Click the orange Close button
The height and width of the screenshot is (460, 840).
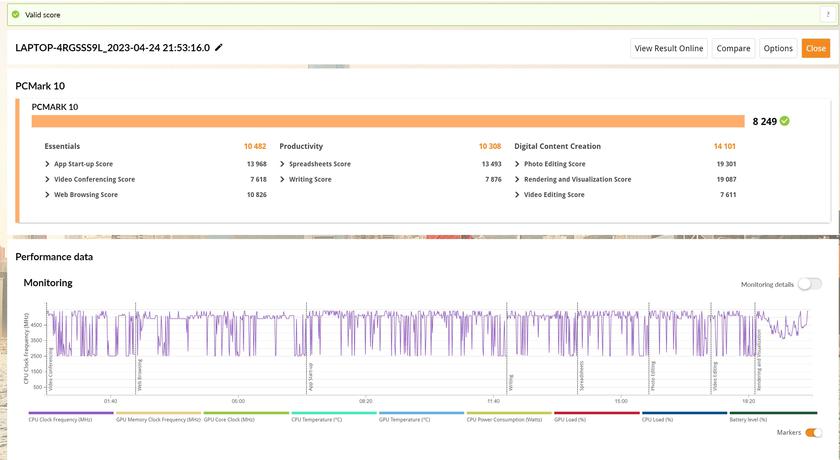[x=815, y=48]
